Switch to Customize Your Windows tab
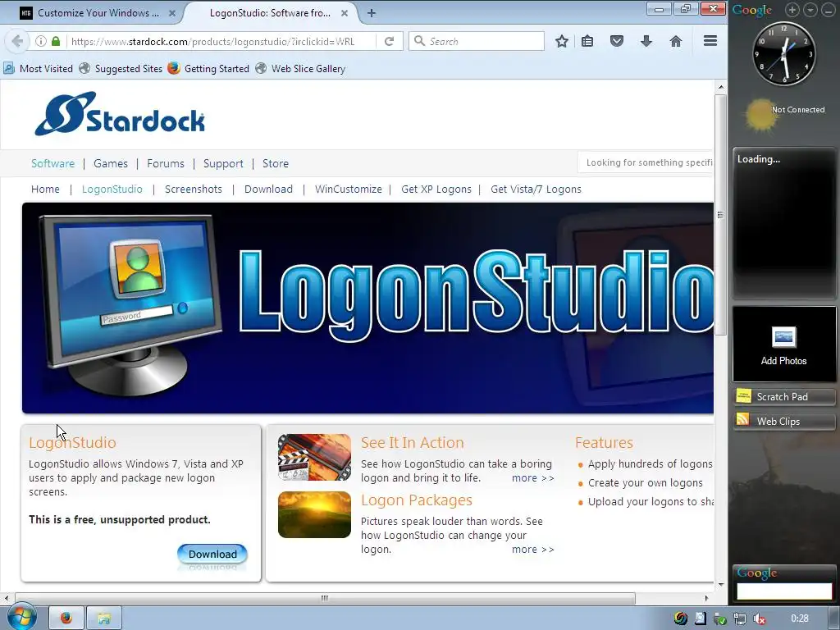This screenshot has height=630, width=840. pos(97,13)
